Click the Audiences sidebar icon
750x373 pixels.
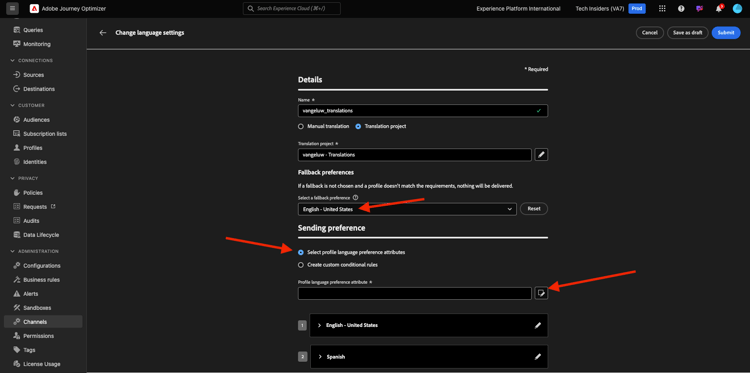click(16, 120)
